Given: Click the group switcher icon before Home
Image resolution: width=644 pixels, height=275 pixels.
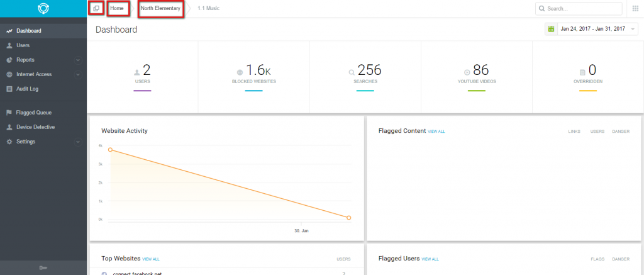Looking at the screenshot, I should click(x=96, y=8).
